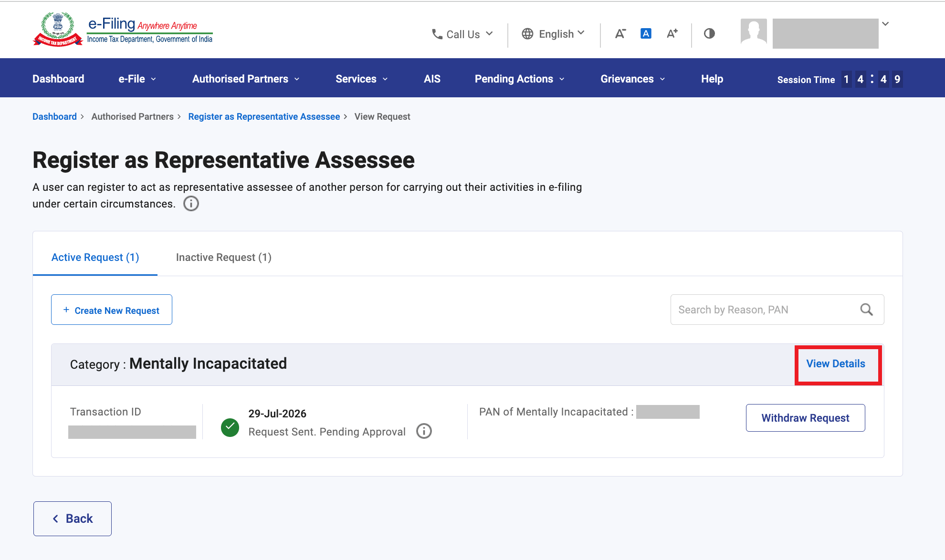
Task: Decrease font size with A- icon
Action: (x=620, y=33)
